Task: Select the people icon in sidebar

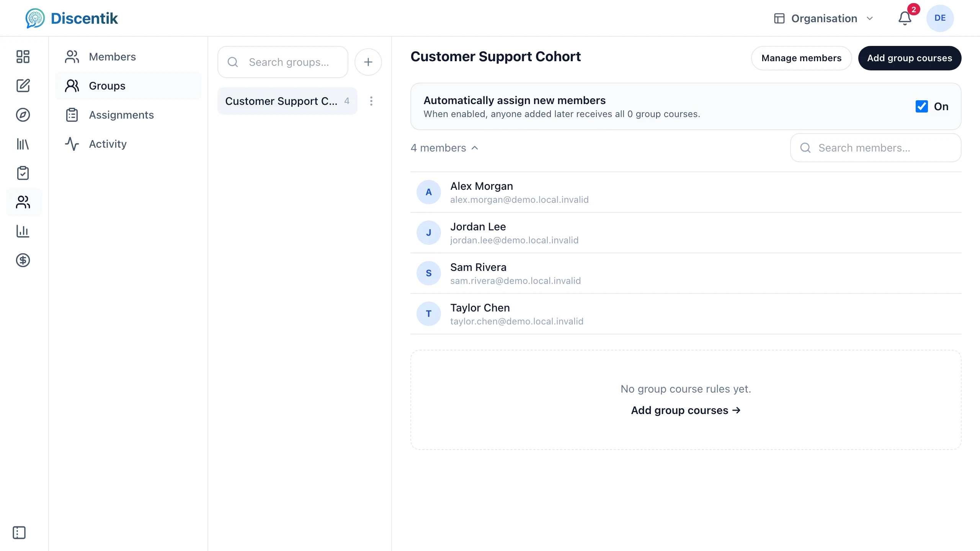Action: pos(23,202)
